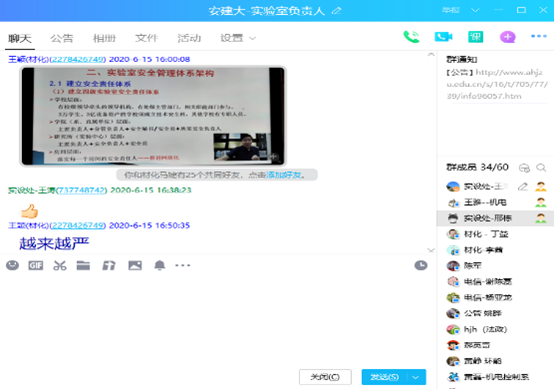The width and height of the screenshot is (554, 389).
Task: Click the message input text area
Action: (x=216, y=318)
